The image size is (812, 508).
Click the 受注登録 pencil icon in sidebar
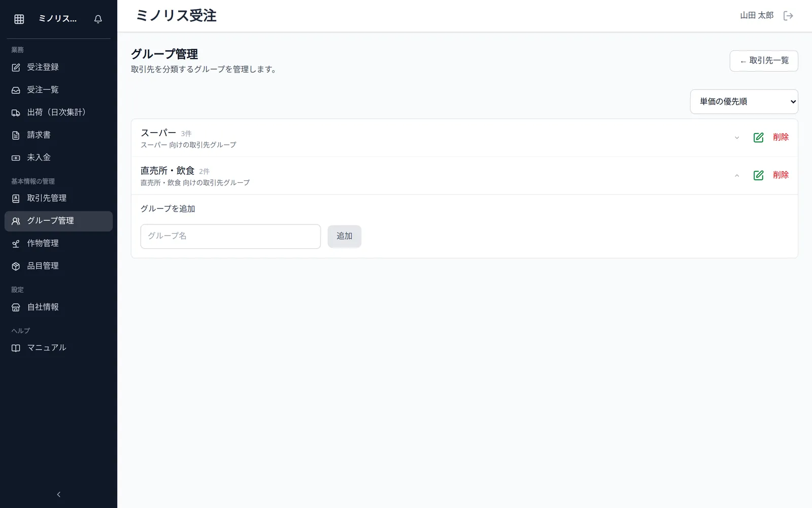pos(16,68)
